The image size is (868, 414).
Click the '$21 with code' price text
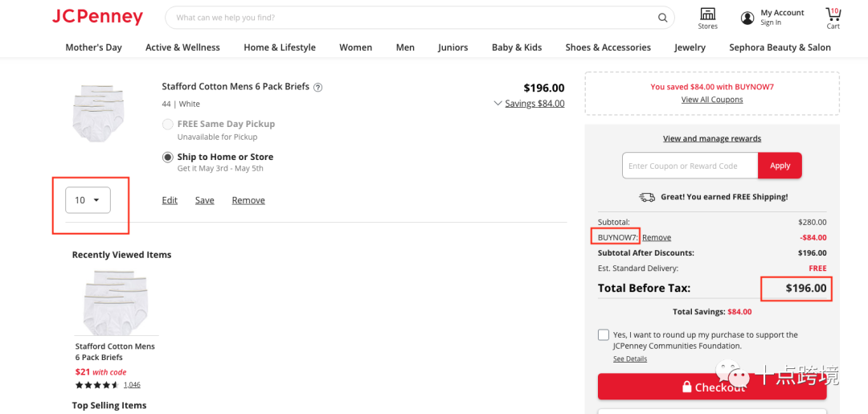tap(100, 372)
